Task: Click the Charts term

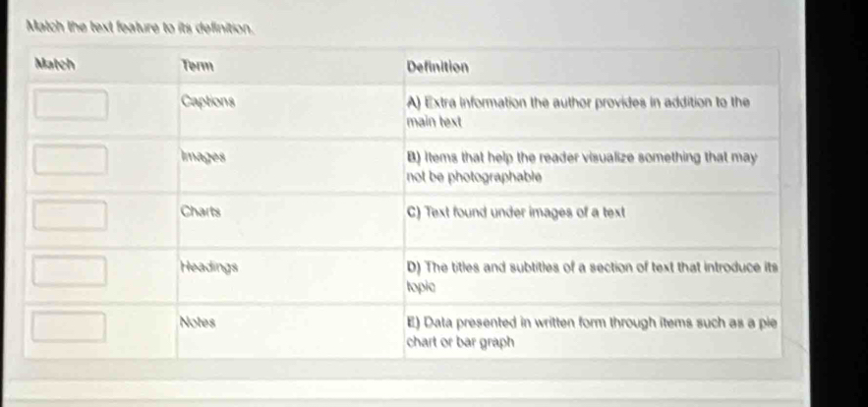Action: (201, 211)
